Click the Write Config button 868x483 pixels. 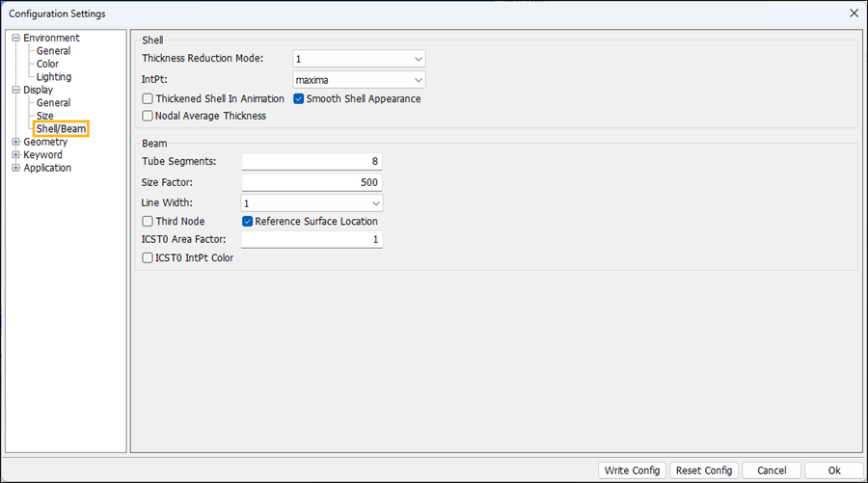632,470
